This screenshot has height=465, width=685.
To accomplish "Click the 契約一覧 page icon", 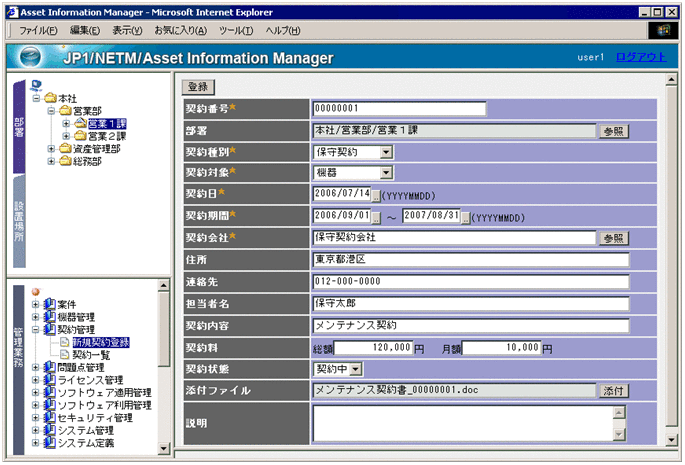I will (x=65, y=354).
